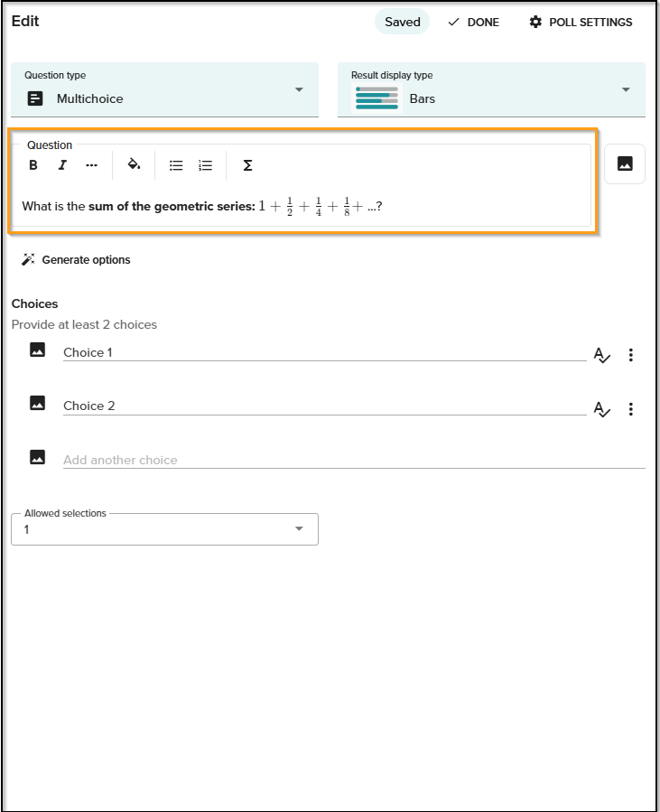Add image for the new choice row
Screen dimensions: 660x812
point(37,457)
